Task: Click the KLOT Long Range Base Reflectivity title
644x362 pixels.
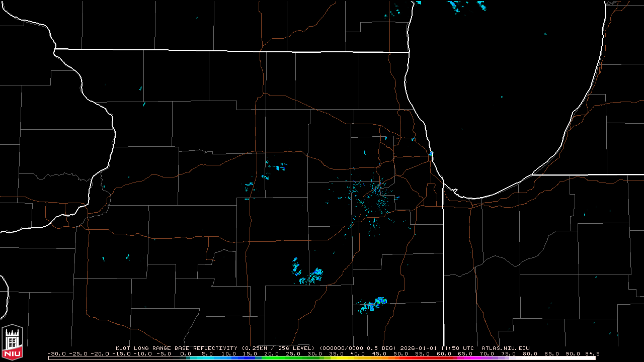Action: point(176,348)
